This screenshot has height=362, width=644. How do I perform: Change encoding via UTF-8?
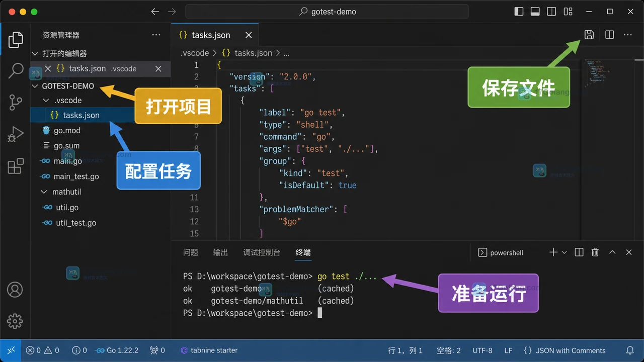(x=482, y=350)
